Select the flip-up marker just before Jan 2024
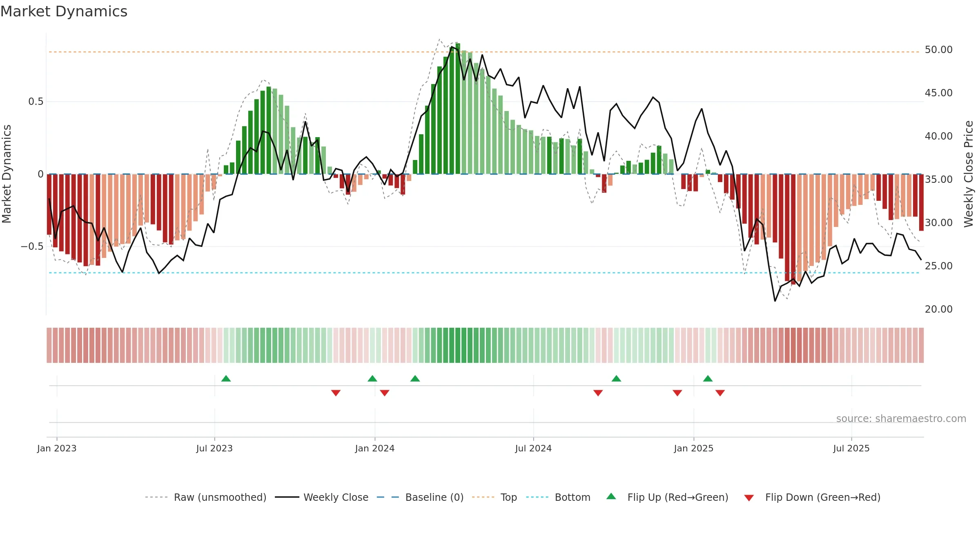Image resolution: width=980 pixels, height=551 pixels. coord(372,378)
